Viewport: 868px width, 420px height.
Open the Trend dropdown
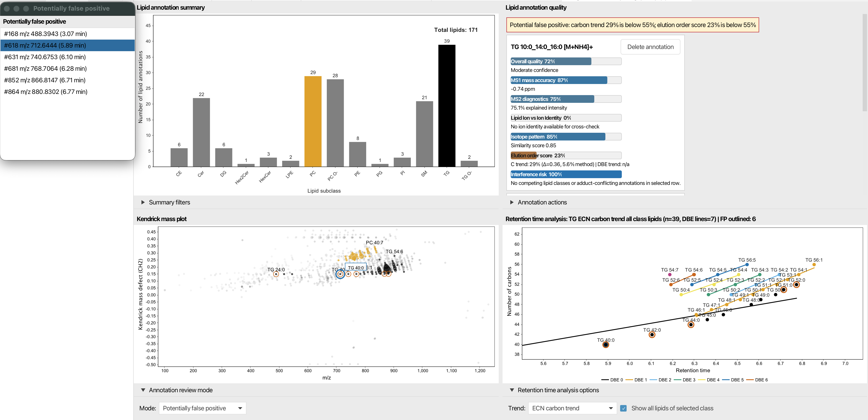click(572, 408)
